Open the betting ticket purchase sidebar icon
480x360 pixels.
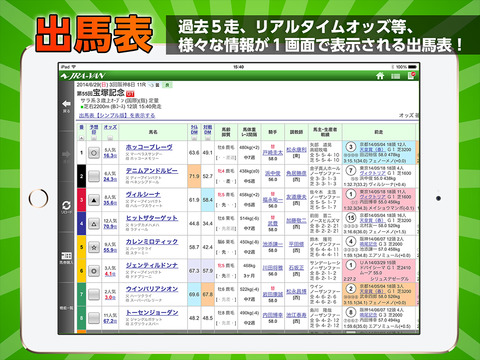coord(66,258)
